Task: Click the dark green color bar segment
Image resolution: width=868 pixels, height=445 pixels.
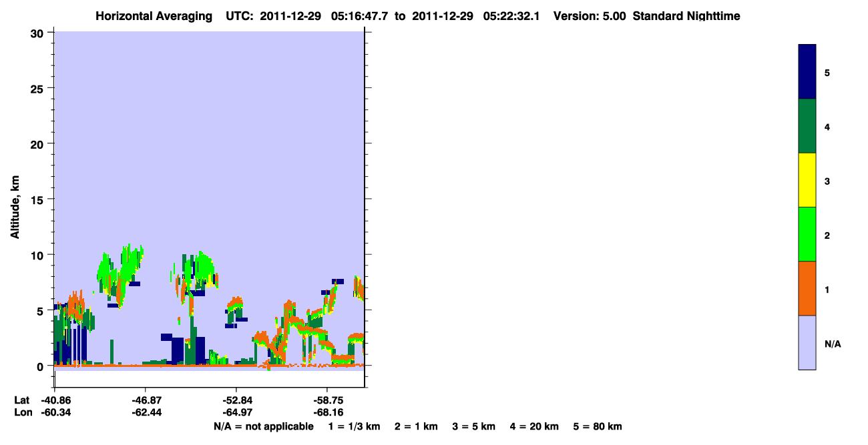Action: pyautogui.click(x=807, y=126)
